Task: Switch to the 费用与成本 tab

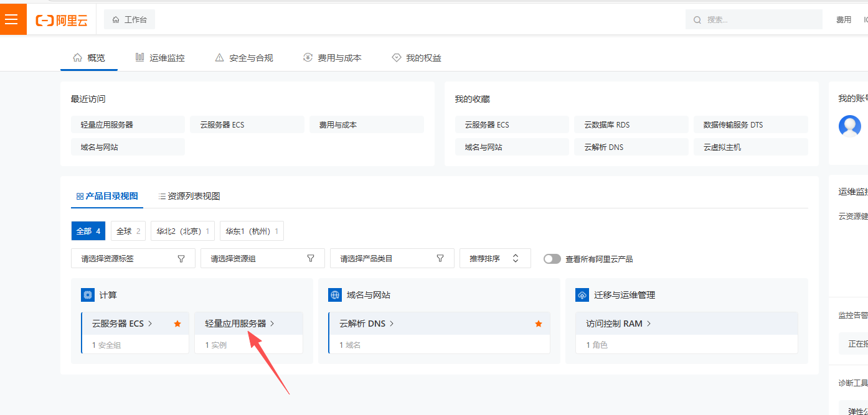Action: pos(333,58)
